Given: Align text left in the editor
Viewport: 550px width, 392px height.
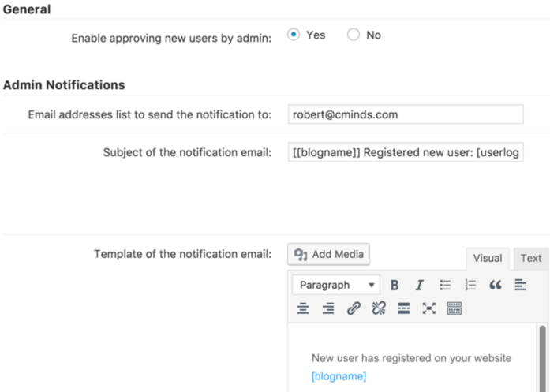Looking at the screenshot, I should click(x=520, y=285).
